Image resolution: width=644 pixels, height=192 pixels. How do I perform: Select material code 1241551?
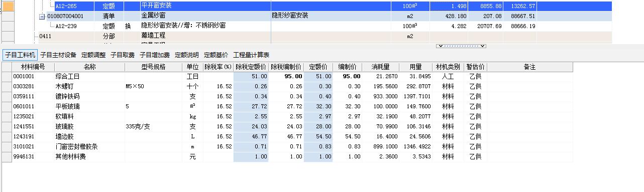click(x=33, y=126)
